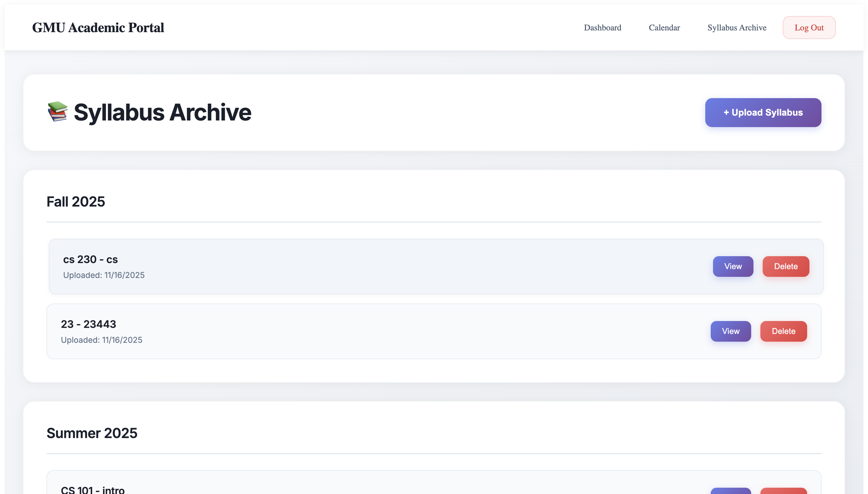The width and height of the screenshot is (868, 494).
Task: View the CS 101 intro syllabus
Action: click(x=730, y=491)
